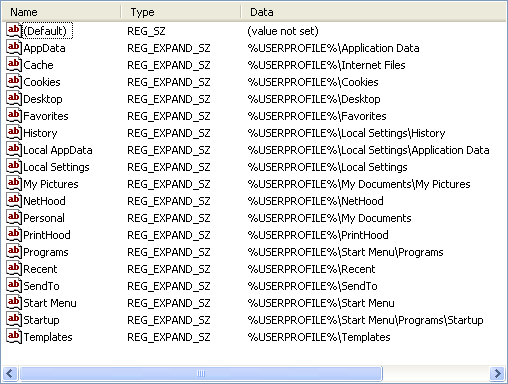Click '%USERPROFILE%\Start Menu\Programs\Startup' data cell
Screen dimensions: 508x384
(x=365, y=320)
